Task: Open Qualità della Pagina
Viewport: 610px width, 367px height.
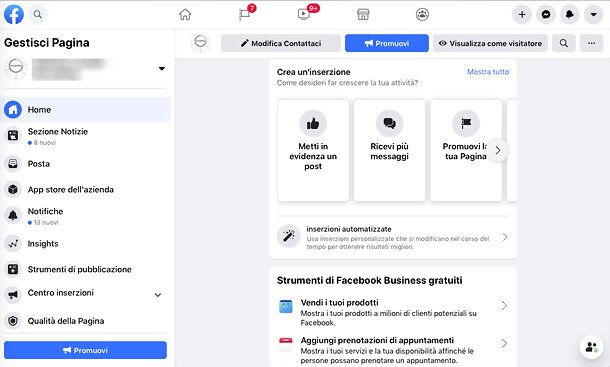Action: [x=87, y=321]
